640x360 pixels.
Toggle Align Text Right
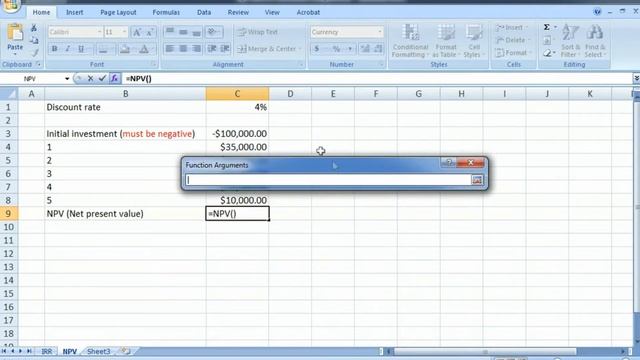tap(197, 49)
